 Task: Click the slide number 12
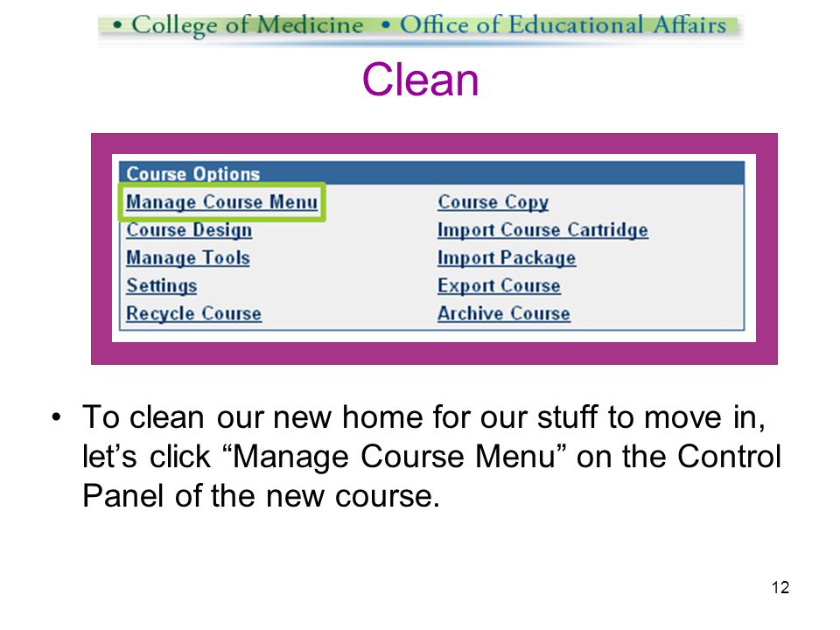[780, 588]
